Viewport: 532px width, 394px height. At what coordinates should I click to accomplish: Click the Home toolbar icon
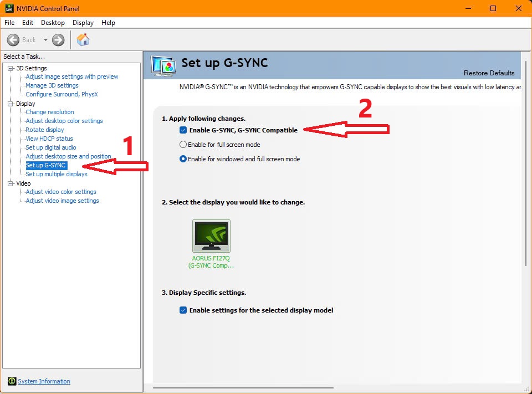[83, 40]
